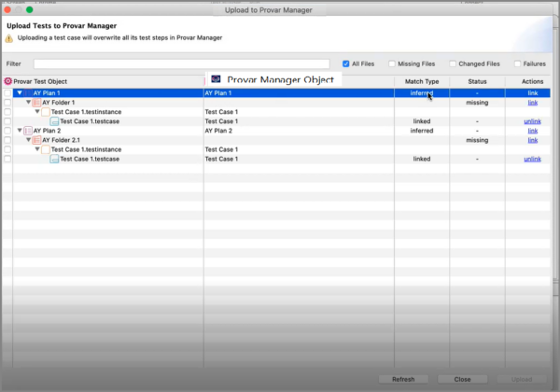The height and width of the screenshot is (392, 560).
Task: Click the AY Folder 2.1 folder icon
Action: [x=36, y=140]
